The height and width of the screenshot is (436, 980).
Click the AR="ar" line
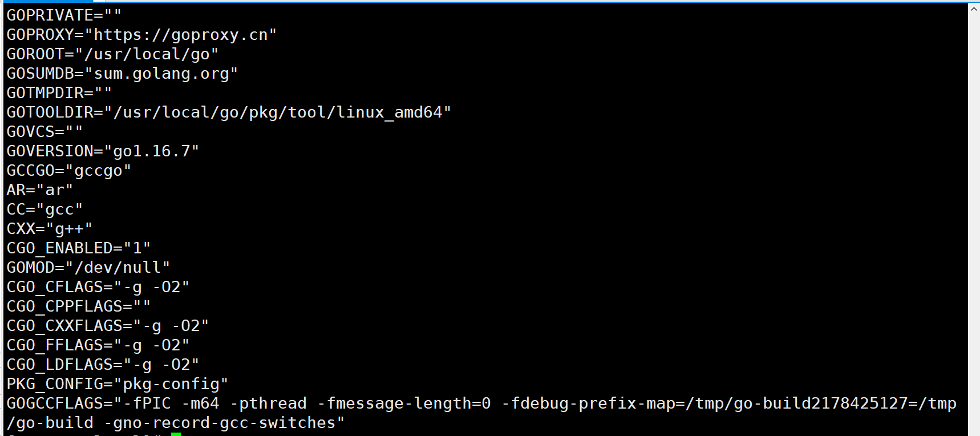click(40, 190)
